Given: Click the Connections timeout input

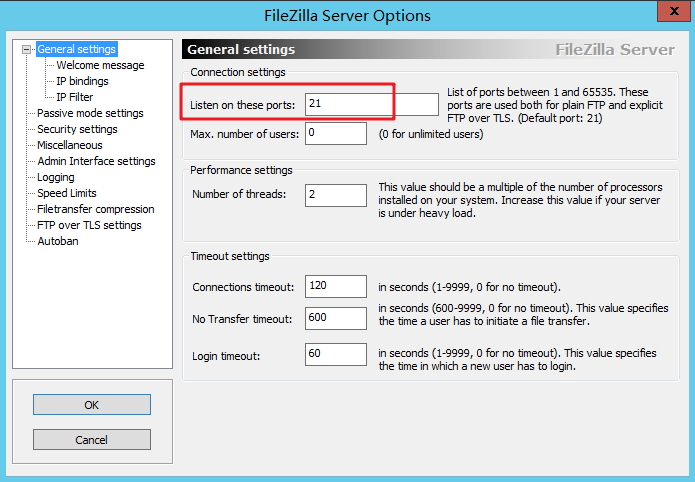Looking at the screenshot, I should (x=336, y=287).
